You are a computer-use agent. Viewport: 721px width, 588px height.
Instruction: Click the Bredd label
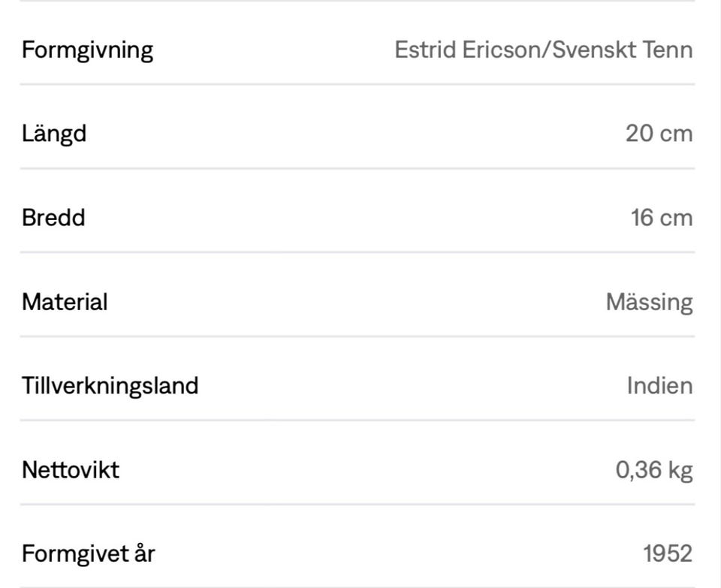coord(53,218)
